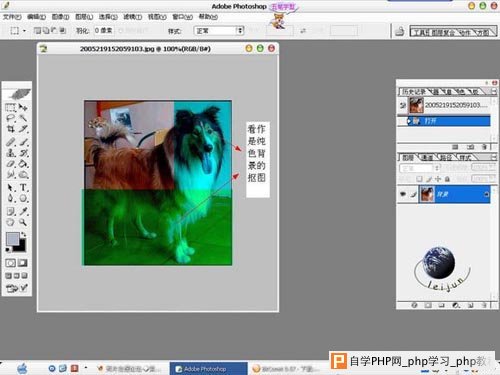
Task: Click the feather (羽化) input field
Action: (103, 31)
